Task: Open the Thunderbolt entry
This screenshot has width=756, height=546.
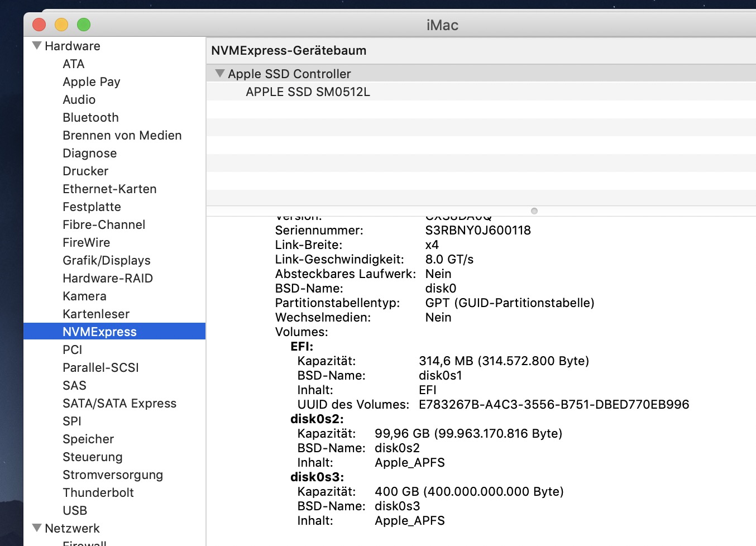Action: [98, 492]
